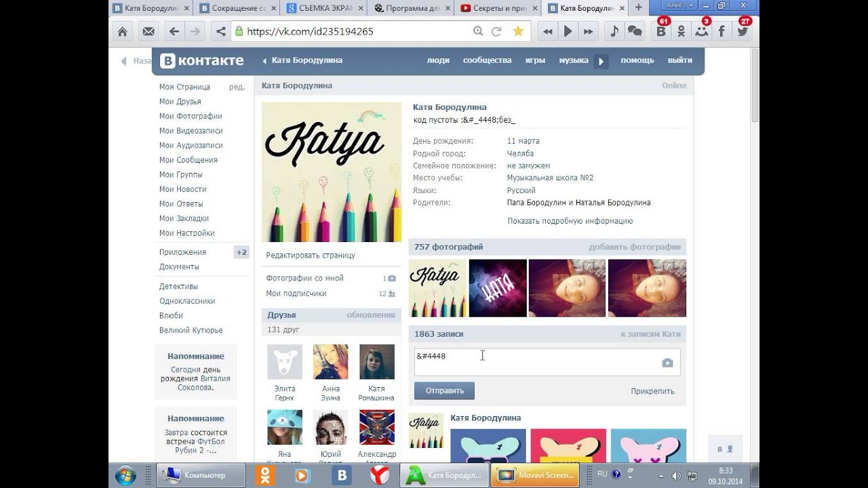Open Анна Зуина's friend avatar
868x488 pixels.
pyautogui.click(x=330, y=362)
